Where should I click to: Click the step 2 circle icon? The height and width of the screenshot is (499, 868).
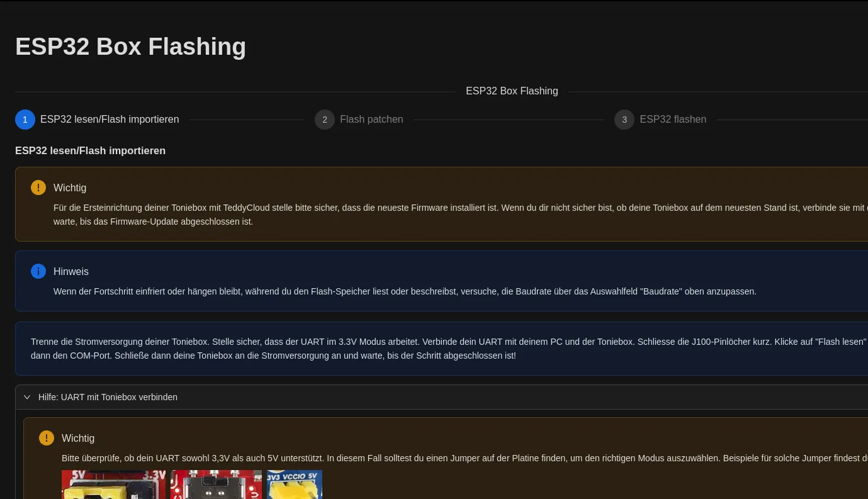pyautogui.click(x=325, y=120)
